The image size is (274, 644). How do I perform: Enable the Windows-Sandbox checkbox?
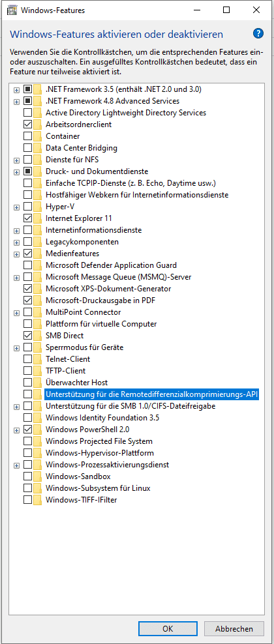tap(27, 476)
